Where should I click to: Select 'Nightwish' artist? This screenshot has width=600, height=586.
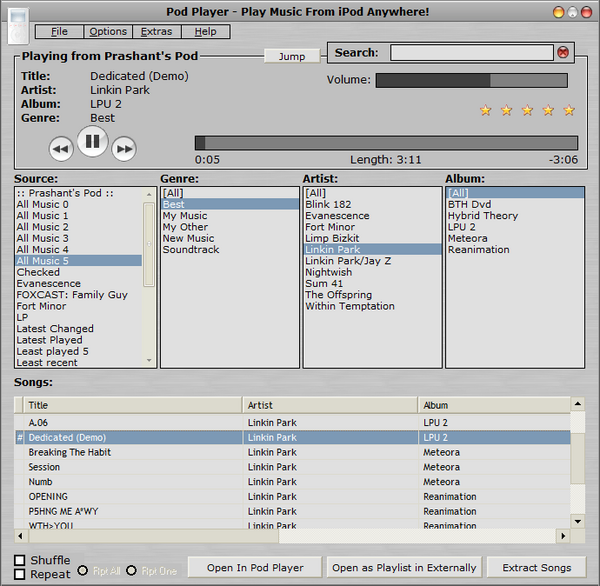373,272
